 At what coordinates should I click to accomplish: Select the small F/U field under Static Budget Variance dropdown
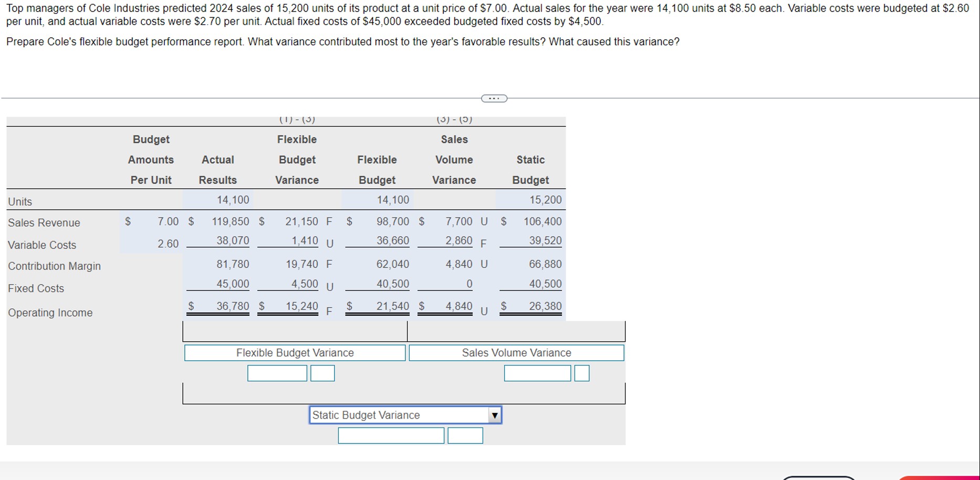click(465, 435)
